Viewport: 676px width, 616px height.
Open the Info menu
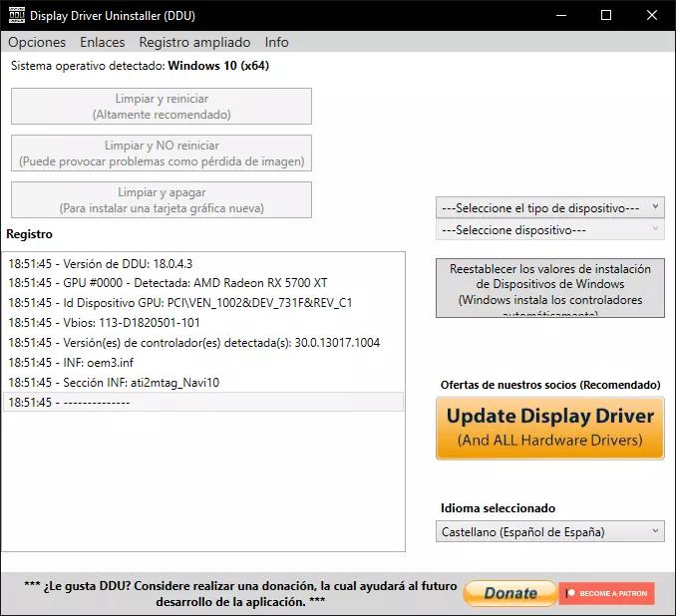[276, 42]
